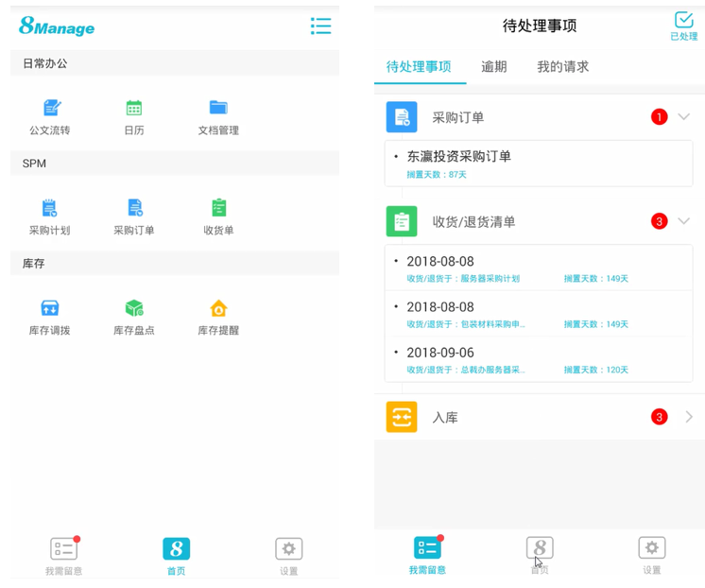Viewport: 705px width, 588px height.
Task: Tap 设置 in left screen bottom bar
Action: click(288, 554)
